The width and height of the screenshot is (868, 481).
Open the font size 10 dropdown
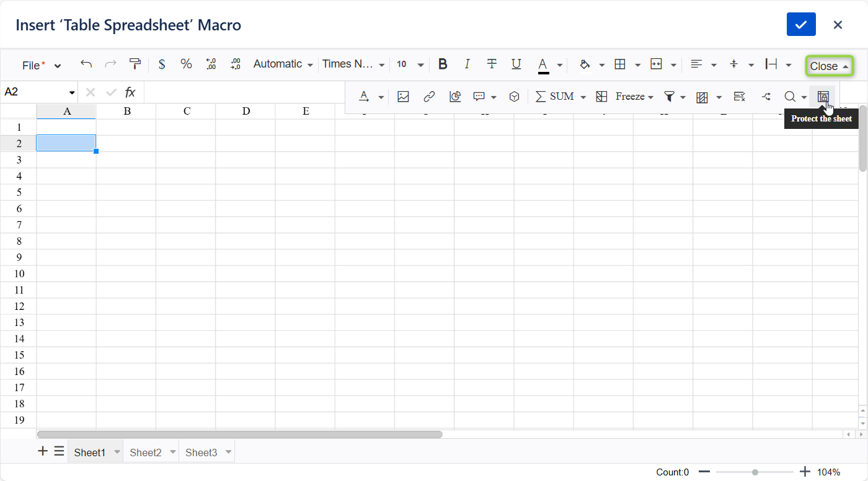click(410, 64)
